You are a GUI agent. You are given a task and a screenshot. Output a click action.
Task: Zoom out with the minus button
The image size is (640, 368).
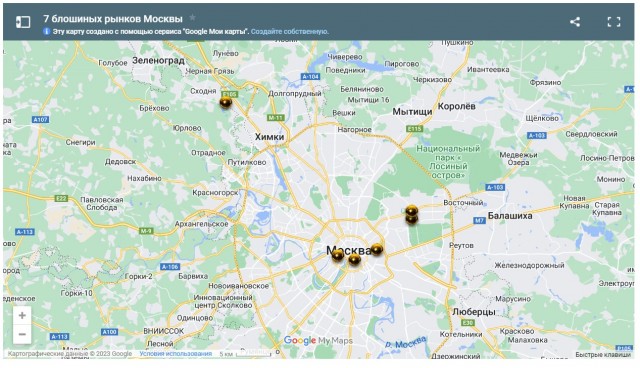[22, 335]
